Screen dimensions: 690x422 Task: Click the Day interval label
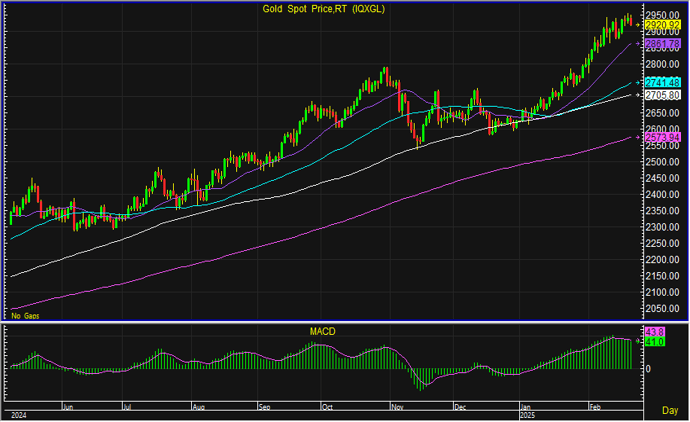point(669,411)
